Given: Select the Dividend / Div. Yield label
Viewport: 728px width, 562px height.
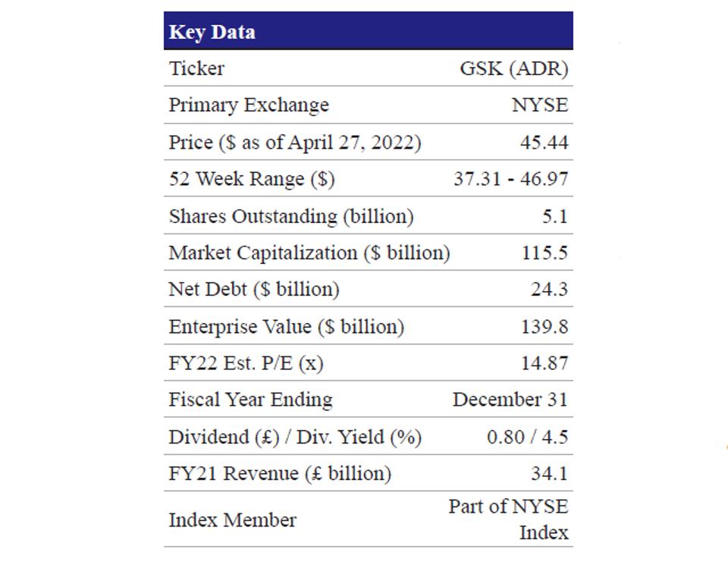Looking at the screenshot, I should (x=295, y=437).
